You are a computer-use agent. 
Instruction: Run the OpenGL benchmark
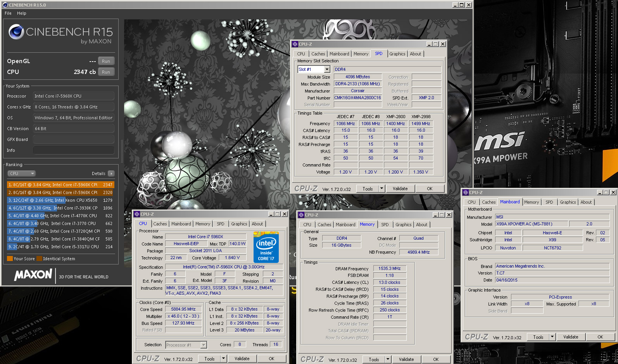(106, 61)
